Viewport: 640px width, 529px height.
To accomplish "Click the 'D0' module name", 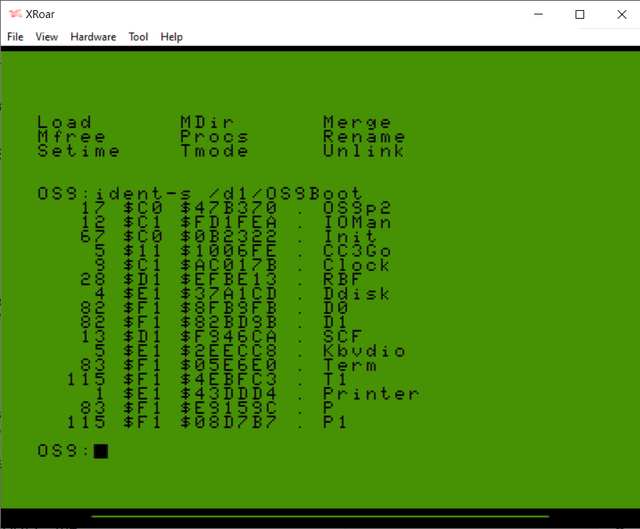I will tap(336, 308).
